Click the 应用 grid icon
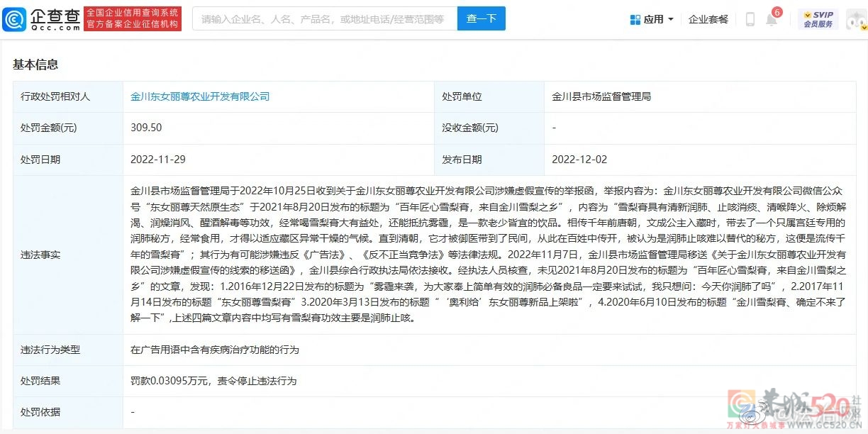868x434 pixels. coord(635,20)
